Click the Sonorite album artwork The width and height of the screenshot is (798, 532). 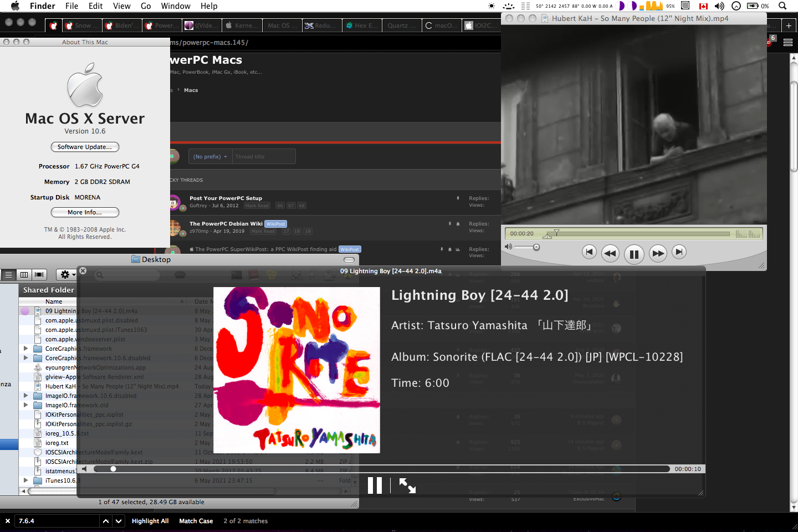point(296,370)
